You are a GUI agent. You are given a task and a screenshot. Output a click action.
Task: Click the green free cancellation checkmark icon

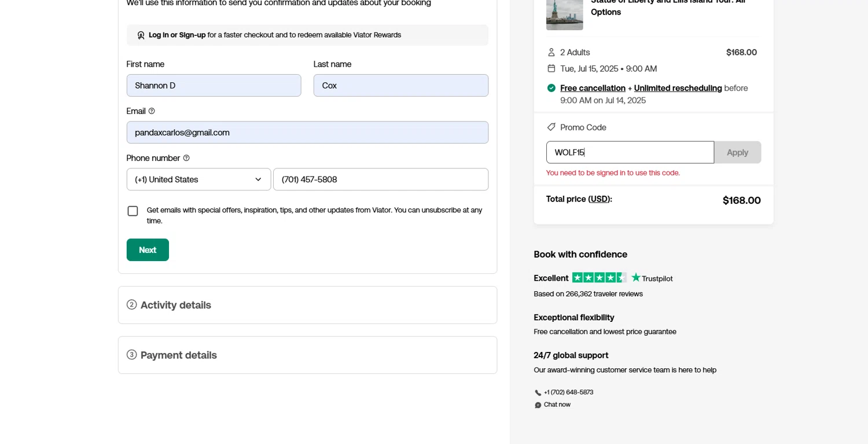(551, 88)
